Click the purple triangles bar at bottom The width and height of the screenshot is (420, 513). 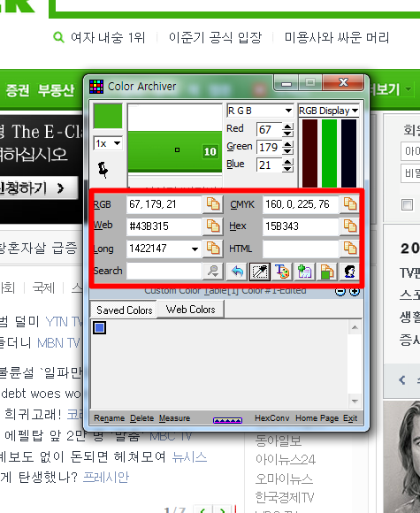(227, 420)
